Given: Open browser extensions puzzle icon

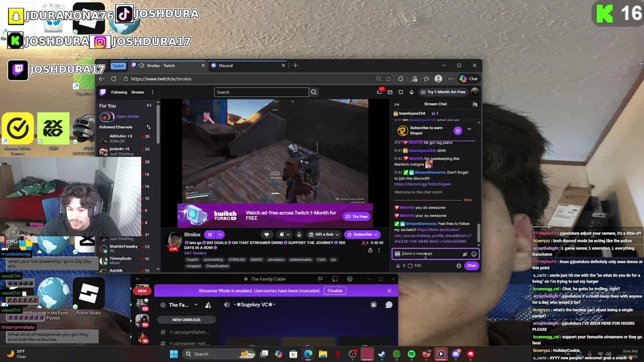Looking at the screenshot, I should [x=400, y=79].
